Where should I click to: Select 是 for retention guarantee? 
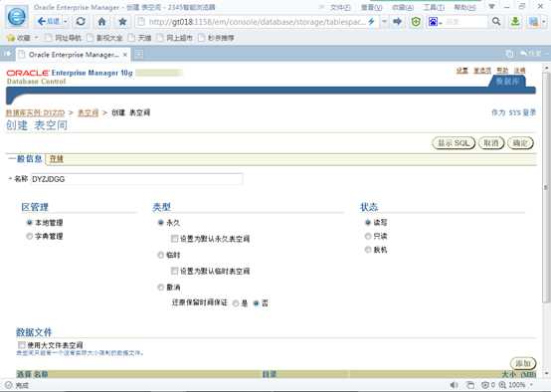tap(236, 303)
